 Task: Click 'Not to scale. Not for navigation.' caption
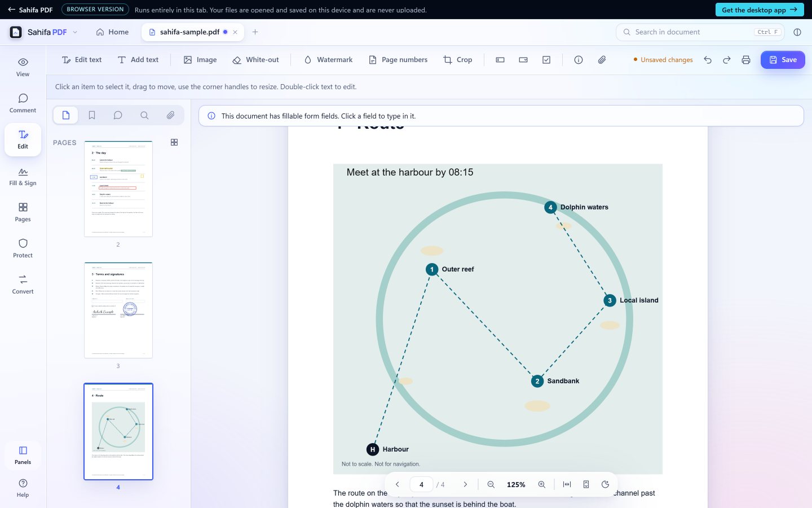pos(381,464)
